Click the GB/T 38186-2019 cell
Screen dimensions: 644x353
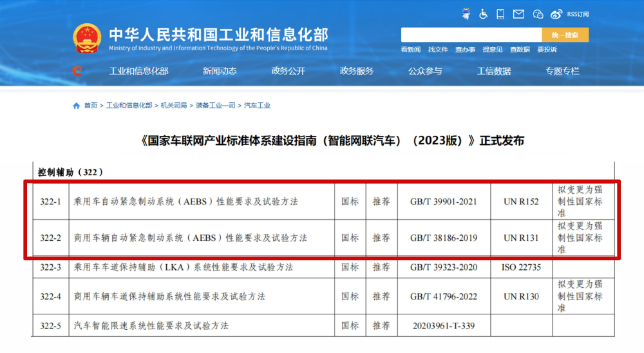444,238
